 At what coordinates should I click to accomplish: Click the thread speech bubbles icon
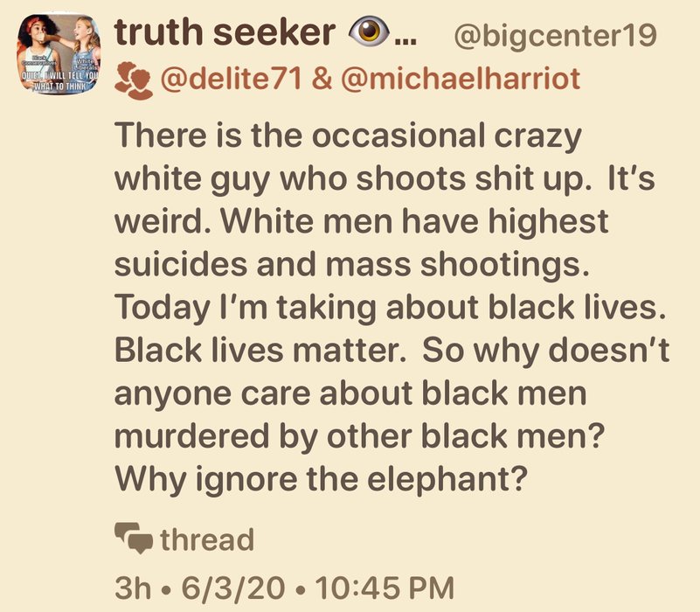coord(134,539)
